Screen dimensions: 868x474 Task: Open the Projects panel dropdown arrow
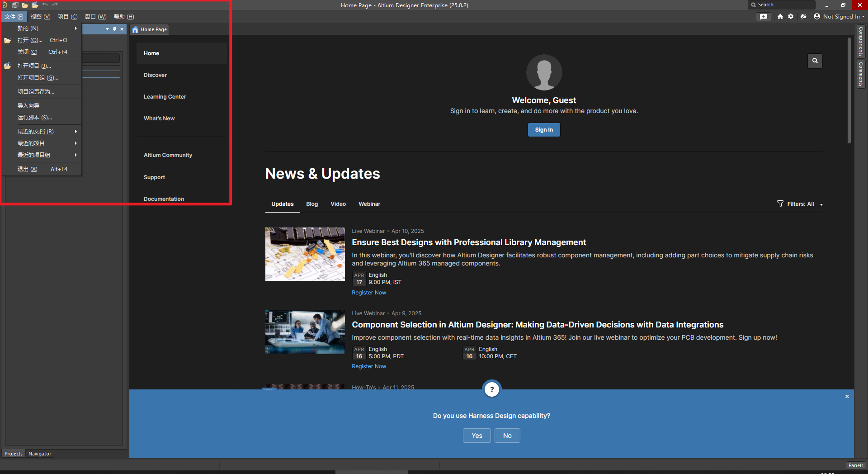(x=107, y=29)
